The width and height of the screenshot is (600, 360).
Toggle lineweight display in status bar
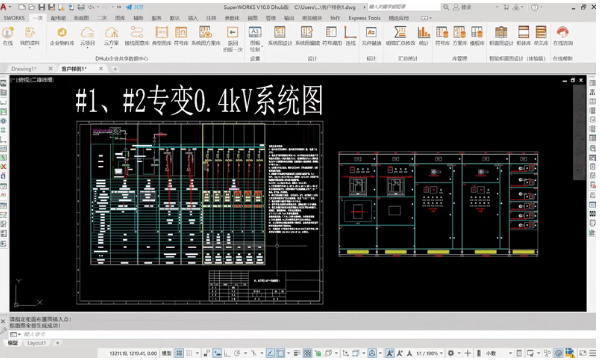click(297, 353)
